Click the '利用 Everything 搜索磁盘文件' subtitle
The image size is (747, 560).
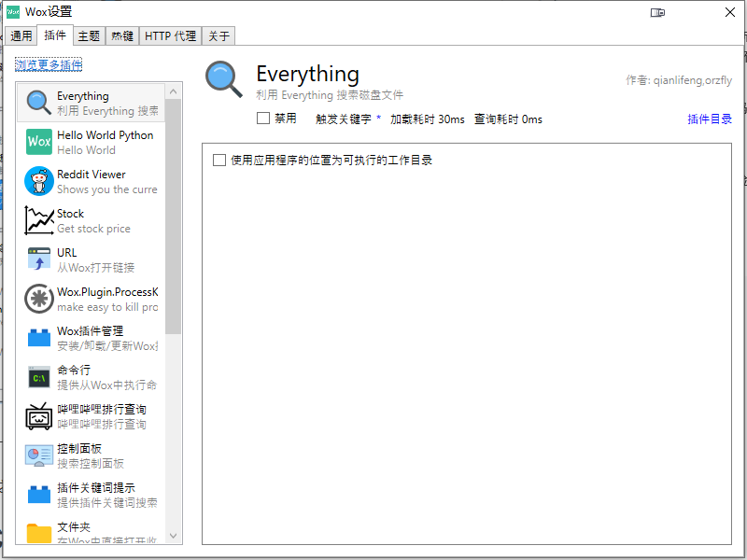point(330,95)
